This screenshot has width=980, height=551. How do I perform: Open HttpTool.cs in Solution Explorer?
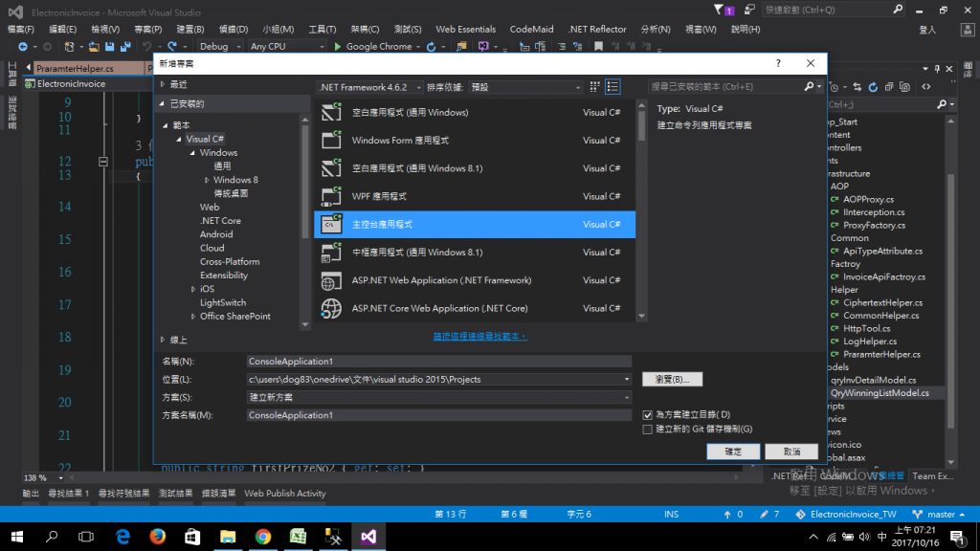point(866,329)
